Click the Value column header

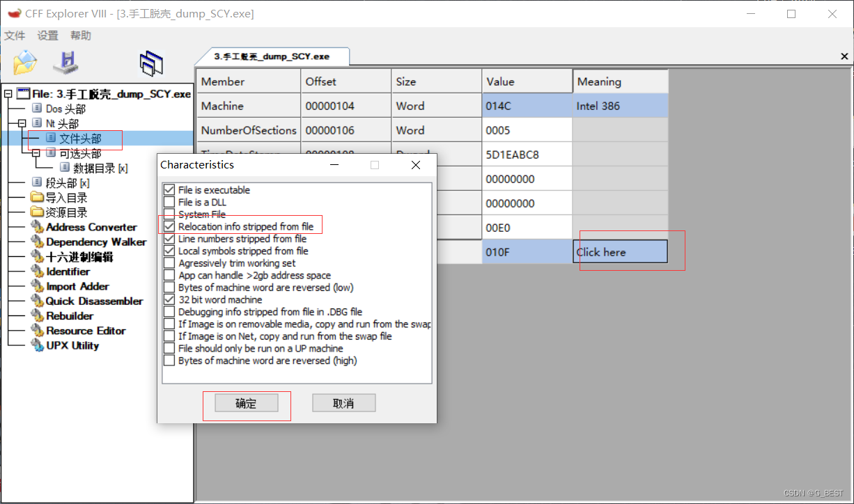(527, 81)
